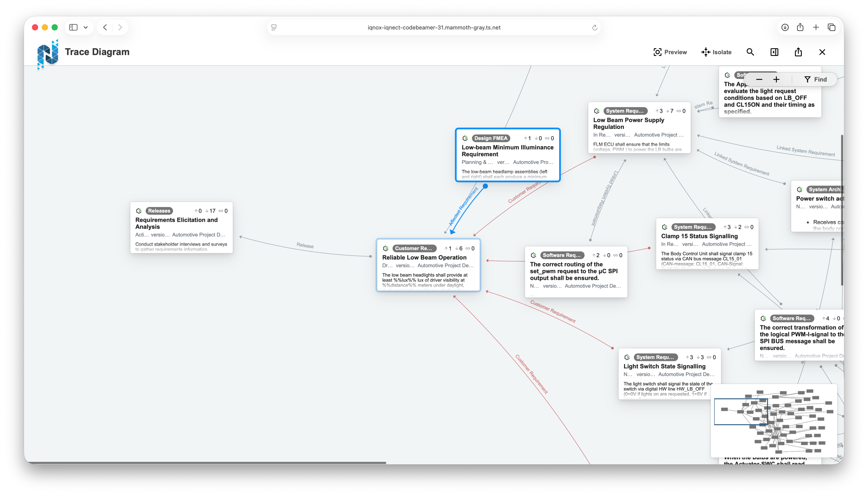Viewport: 868px width, 496px height.
Task: Click the System Requ... badge above Clamp 15 Status
Action: point(693,227)
